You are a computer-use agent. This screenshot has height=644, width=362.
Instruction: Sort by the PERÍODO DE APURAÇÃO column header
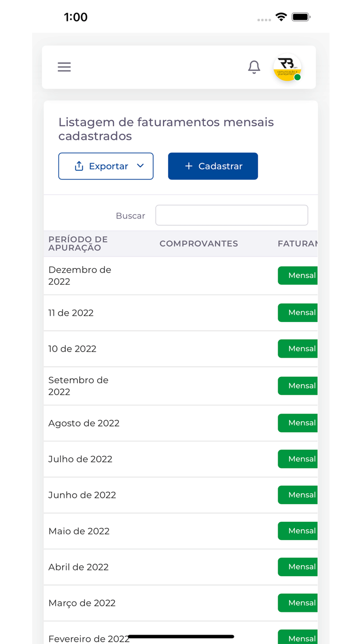point(78,243)
